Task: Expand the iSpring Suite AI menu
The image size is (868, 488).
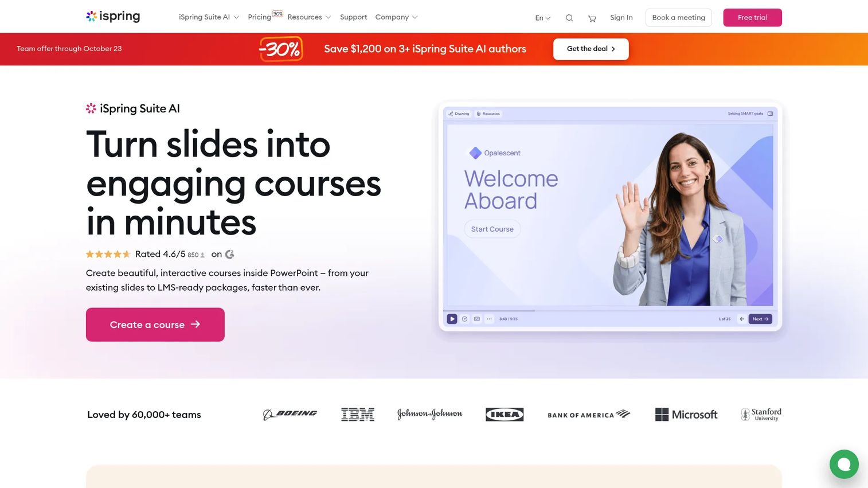Action: coord(209,17)
